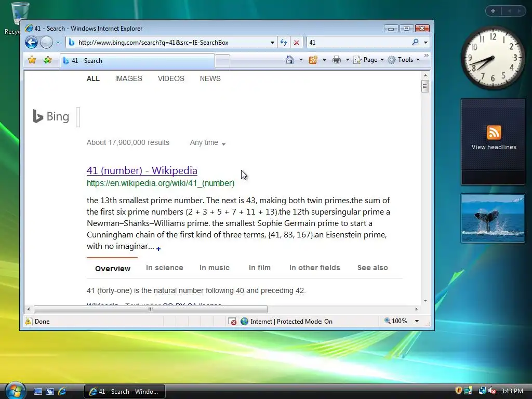
Task: Expand the zoom level dropdown arrow
Action: tap(417, 321)
